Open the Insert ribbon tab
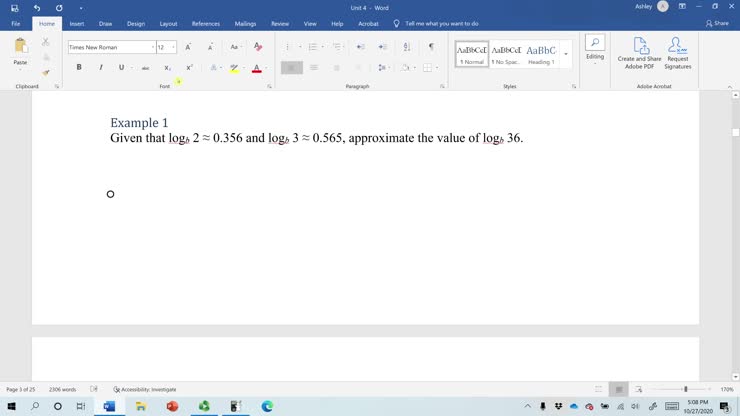This screenshot has width=740, height=416. 76,24
